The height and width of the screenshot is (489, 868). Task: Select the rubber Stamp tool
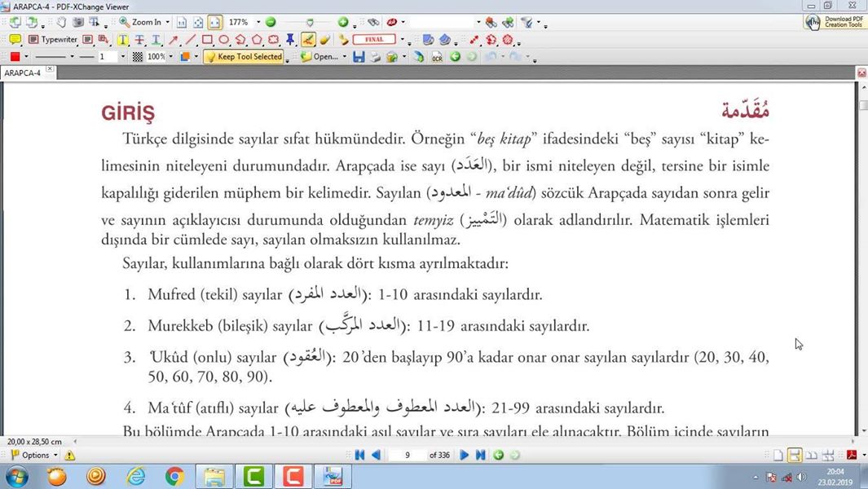pos(344,40)
